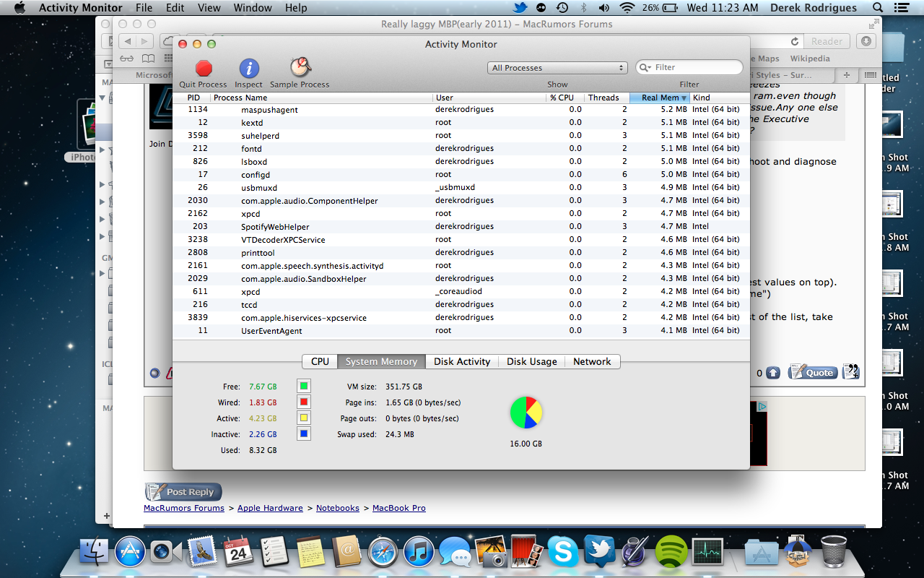Open the Notebooks breadcrumb link
This screenshot has width=924, height=578.
[x=338, y=508]
